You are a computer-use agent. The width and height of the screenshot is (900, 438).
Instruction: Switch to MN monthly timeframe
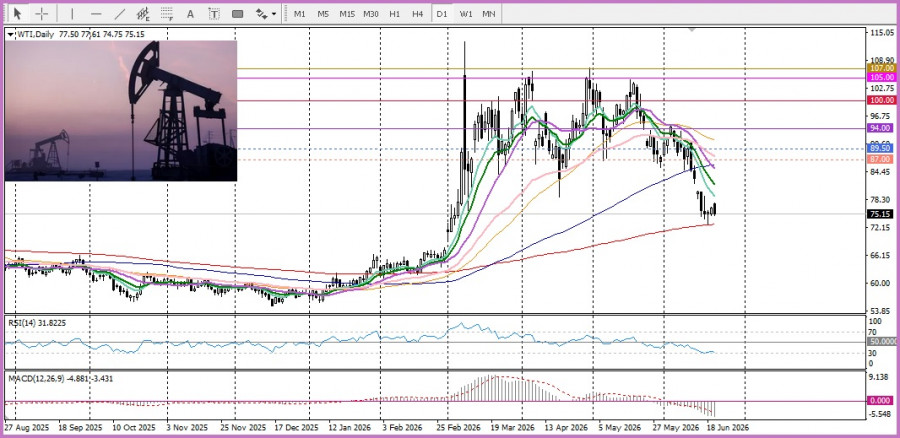point(489,13)
